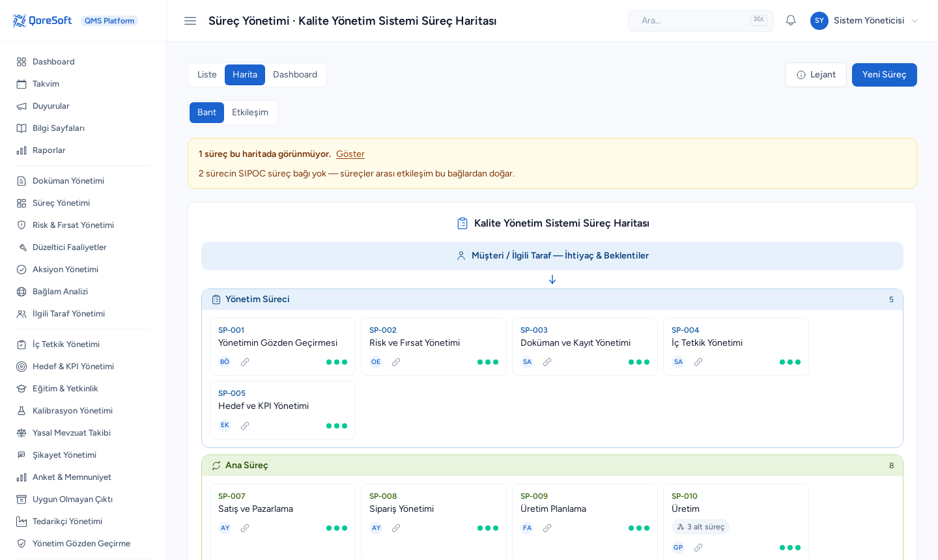Image resolution: width=938 pixels, height=560 pixels.
Task: Open Bağlam Analizi in sidebar
Action: (x=83, y=292)
